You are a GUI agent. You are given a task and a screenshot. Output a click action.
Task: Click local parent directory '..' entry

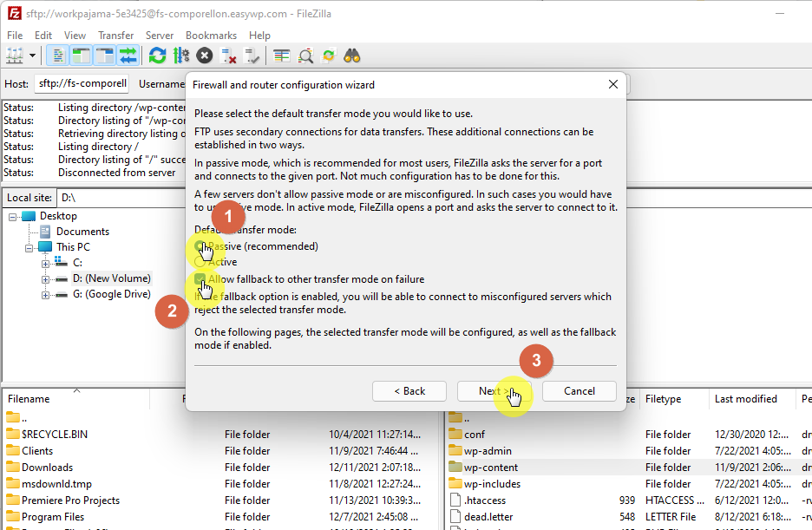23,418
